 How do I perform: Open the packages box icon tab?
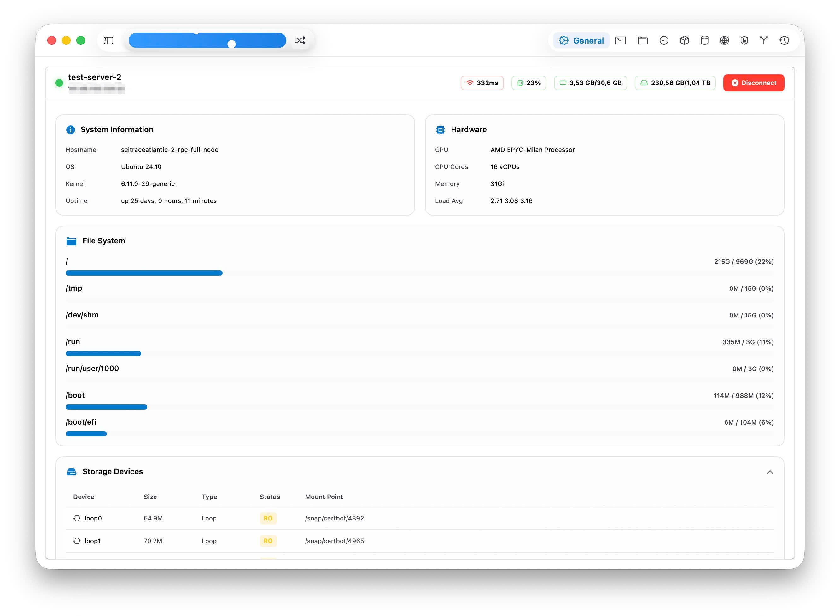pyautogui.click(x=685, y=40)
